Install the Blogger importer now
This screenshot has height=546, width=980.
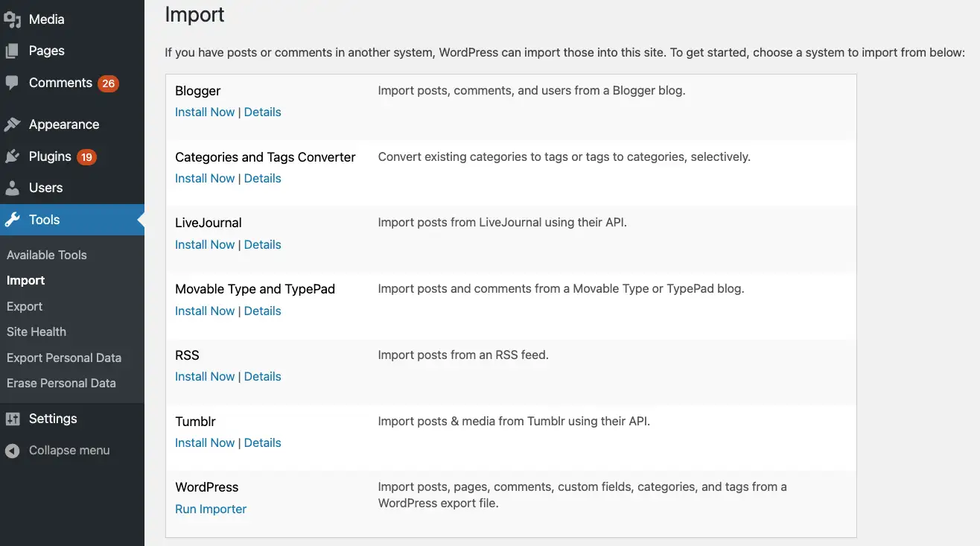coord(205,112)
